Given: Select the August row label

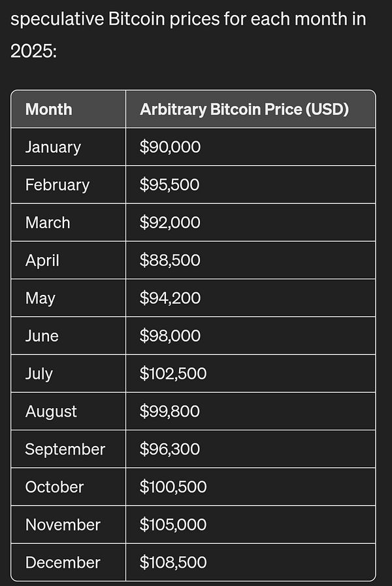Looking at the screenshot, I should pos(51,411).
